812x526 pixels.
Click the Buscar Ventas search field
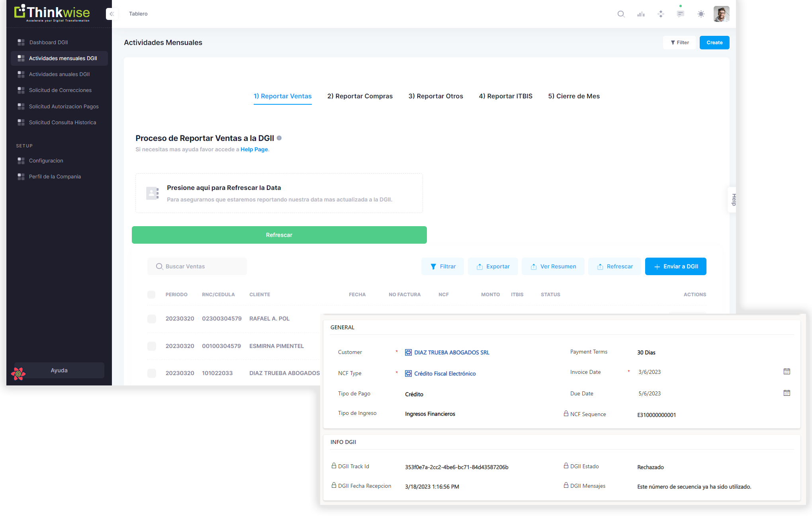(197, 266)
